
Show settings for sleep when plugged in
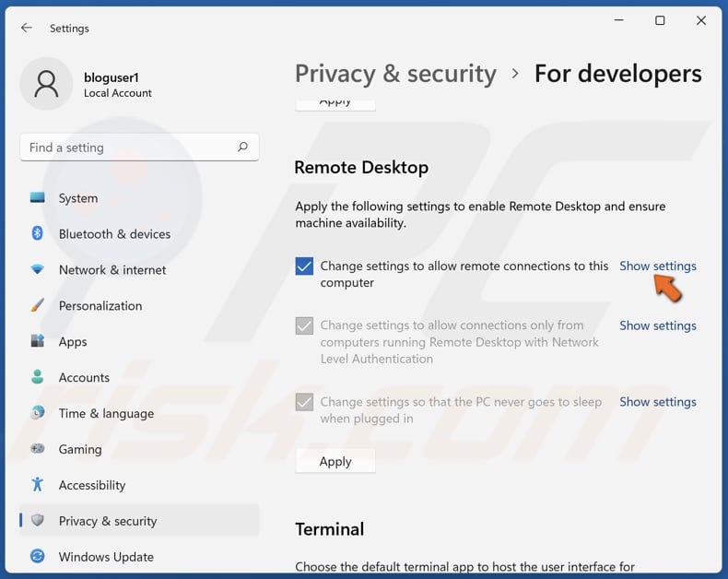coord(658,402)
